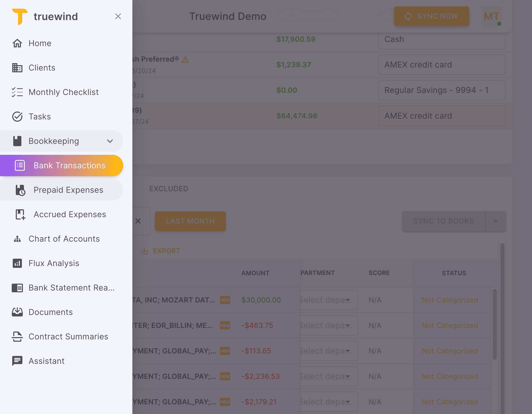Click the Chart of Accounts hierarchy icon
This screenshot has height=414, width=532.
click(17, 239)
